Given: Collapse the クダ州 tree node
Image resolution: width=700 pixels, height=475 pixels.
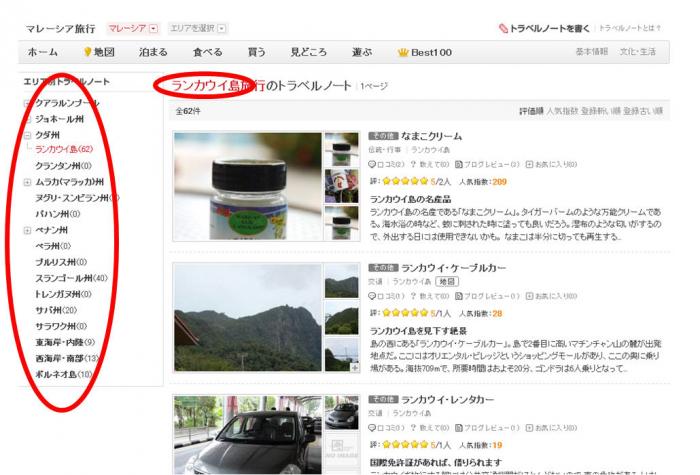Looking at the screenshot, I should point(27,135).
